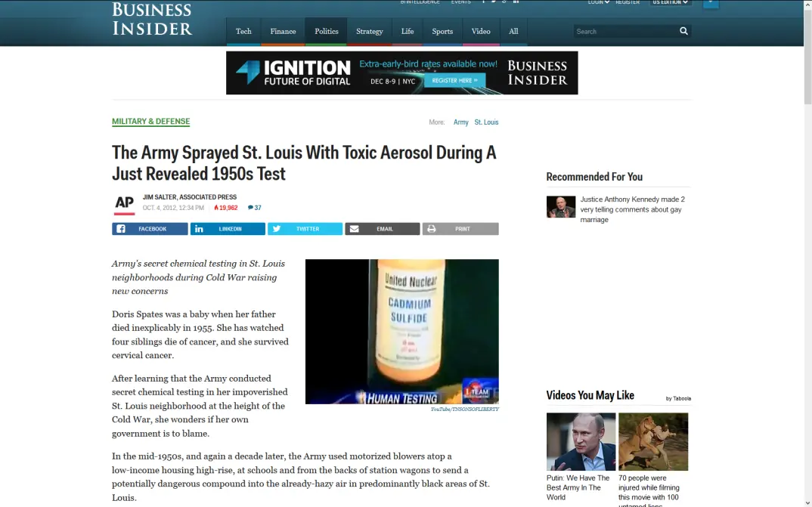Screen dimensions: 812x507
Task: Click the envelope icon on the Email button
Action: tap(355, 229)
